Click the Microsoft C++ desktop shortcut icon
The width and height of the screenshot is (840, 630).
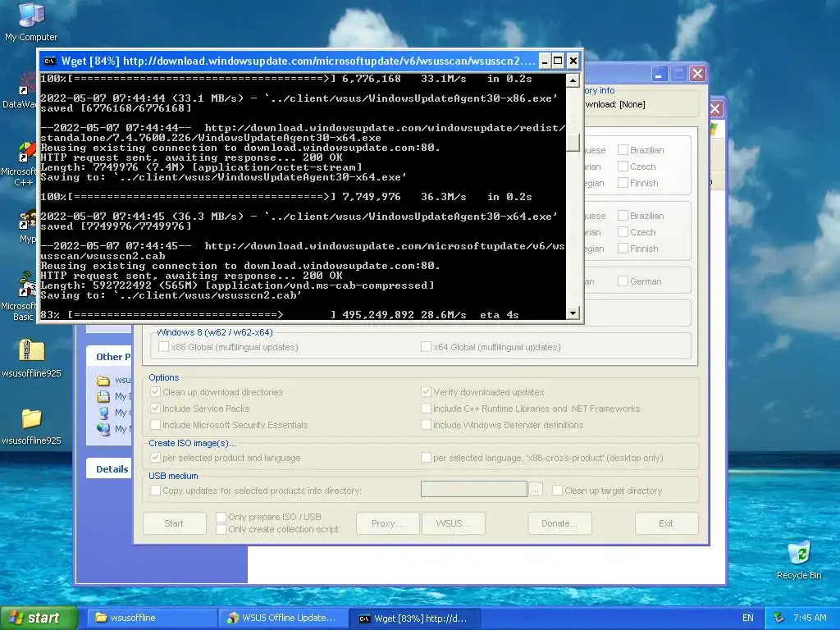pos(27,151)
